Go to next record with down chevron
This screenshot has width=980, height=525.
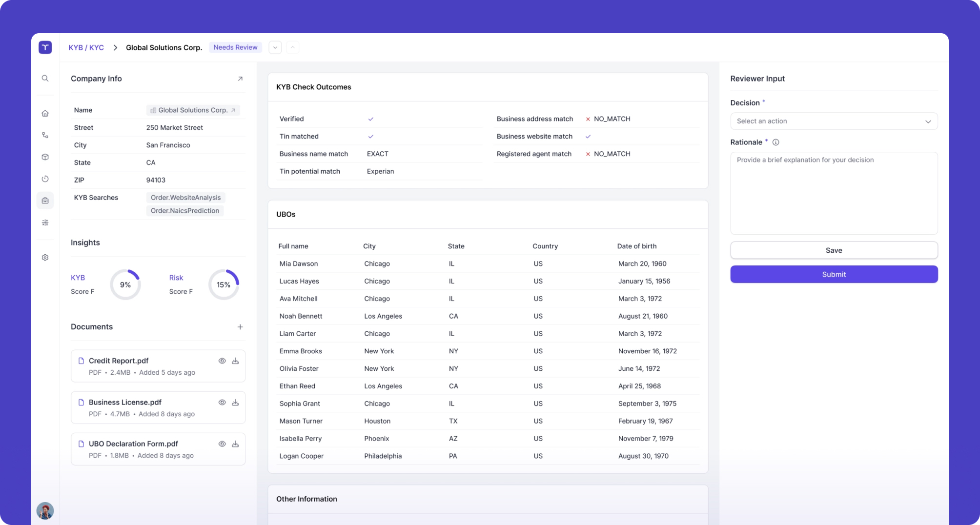pyautogui.click(x=275, y=47)
